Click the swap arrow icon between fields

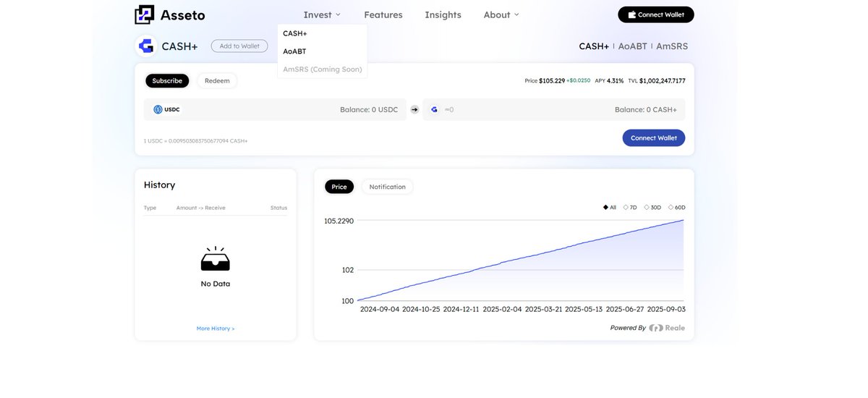coord(414,109)
